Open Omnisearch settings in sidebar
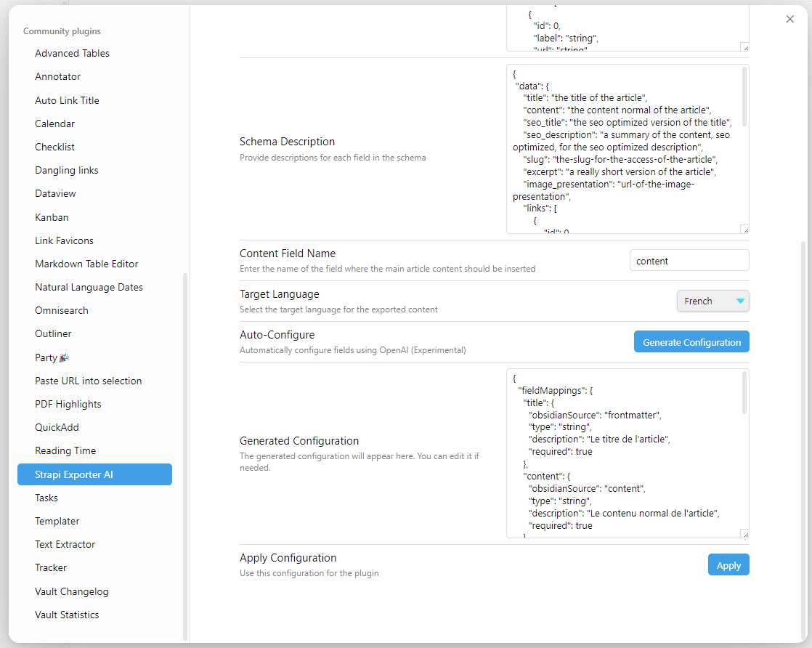 62,310
